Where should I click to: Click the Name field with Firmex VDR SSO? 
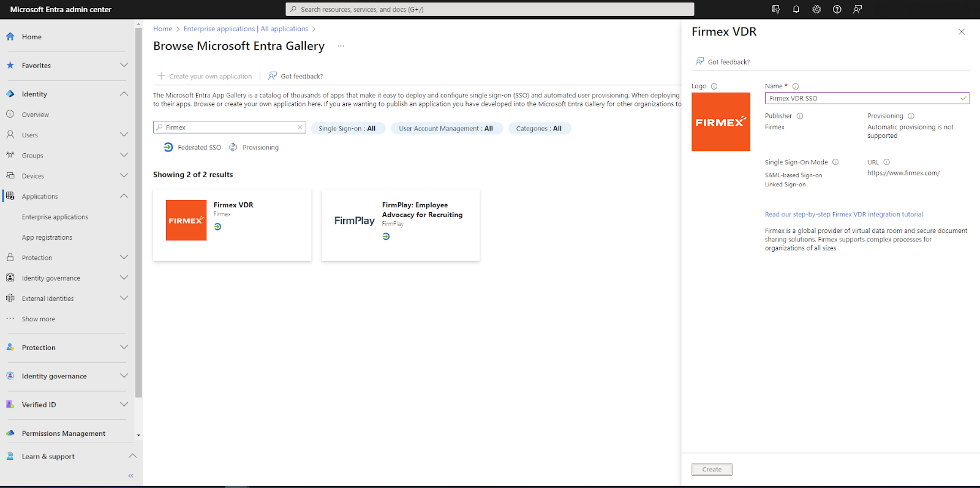tap(867, 98)
